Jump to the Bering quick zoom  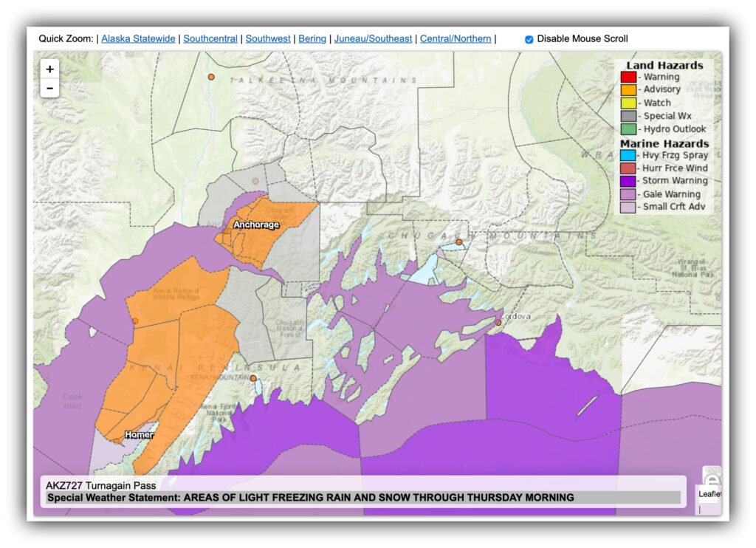pyautogui.click(x=312, y=39)
